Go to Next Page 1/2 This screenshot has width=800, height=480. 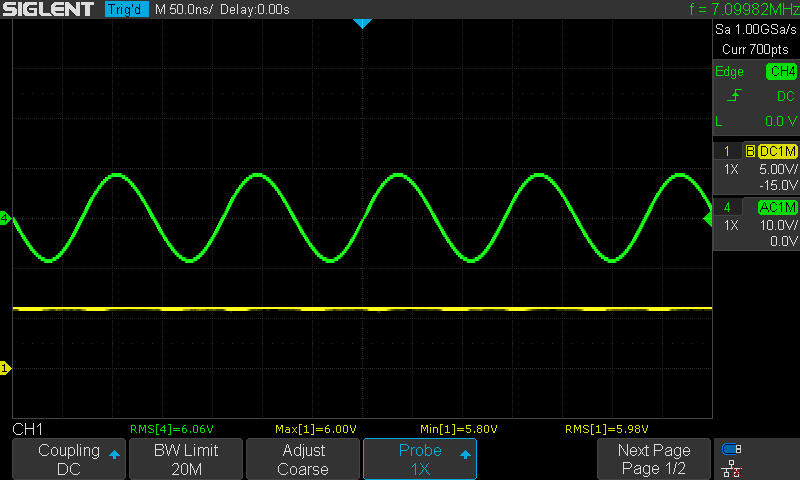[x=654, y=459]
